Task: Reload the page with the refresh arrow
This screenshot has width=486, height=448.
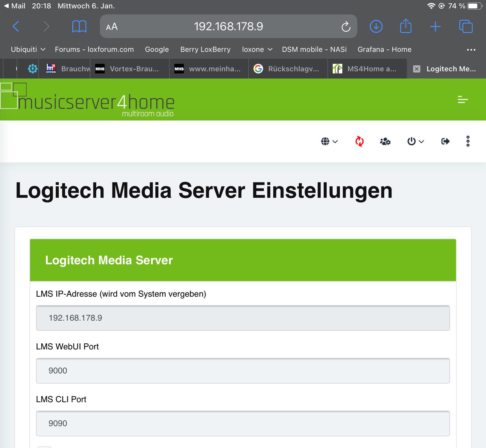Action: pyautogui.click(x=346, y=26)
